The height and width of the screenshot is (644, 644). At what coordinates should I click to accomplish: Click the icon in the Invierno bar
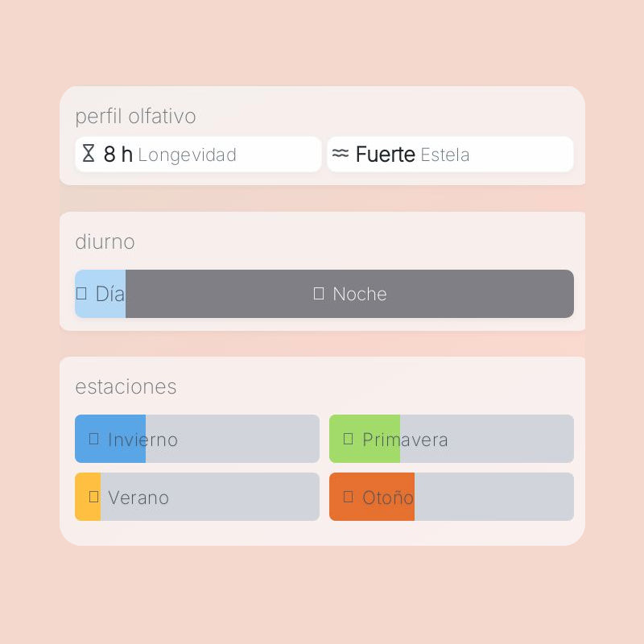pos(94,439)
